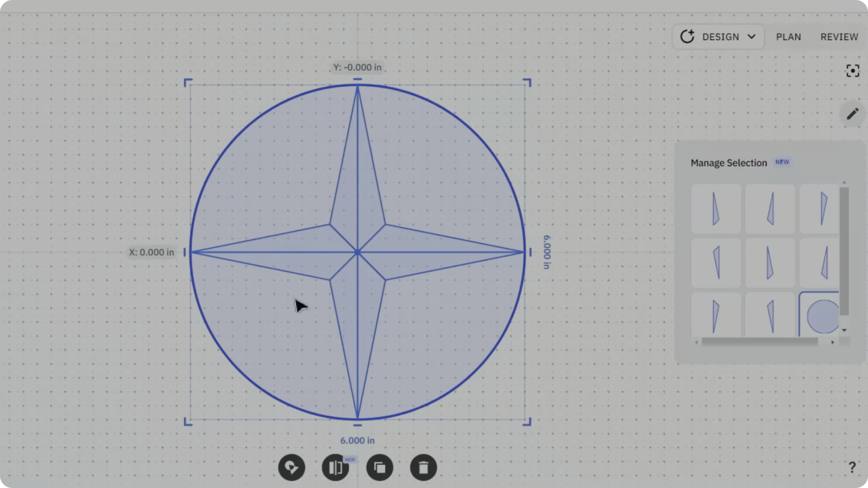This screenshot has width=868, height=488.
Task: Expand the DESIGN dropdown chevron
Action: (x=751, y=36)
